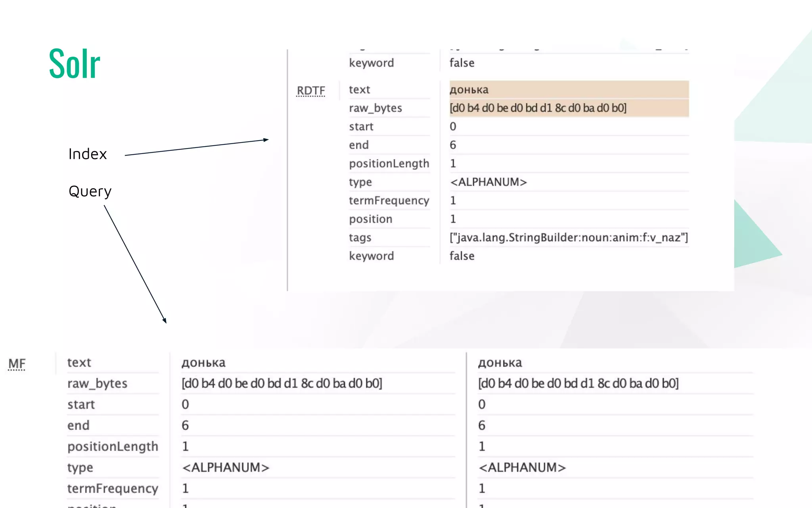
Task: Click <ALPHANUM> type value in RDTF section
Action: pos(488,182)
